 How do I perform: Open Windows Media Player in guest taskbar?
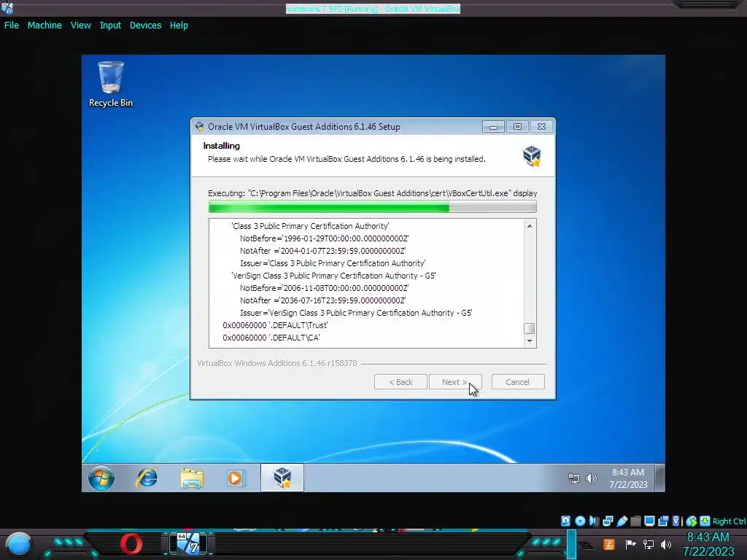[x=236, y=478]
